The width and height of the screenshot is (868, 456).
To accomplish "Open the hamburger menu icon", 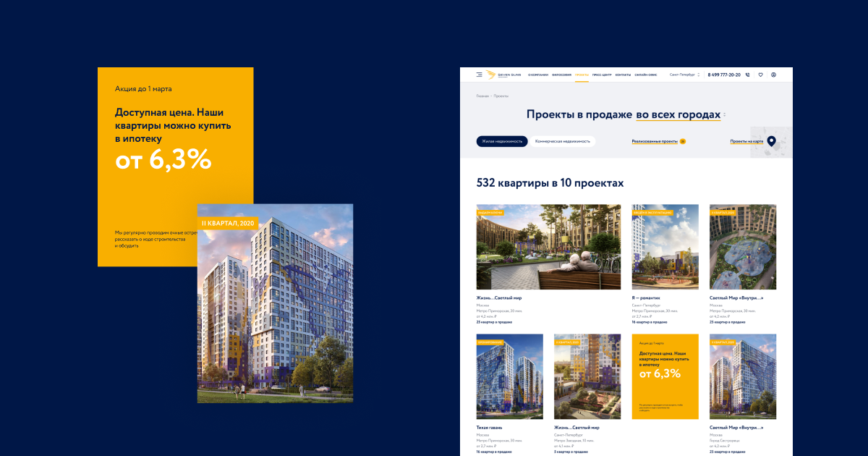I will [x=479, y=75].
